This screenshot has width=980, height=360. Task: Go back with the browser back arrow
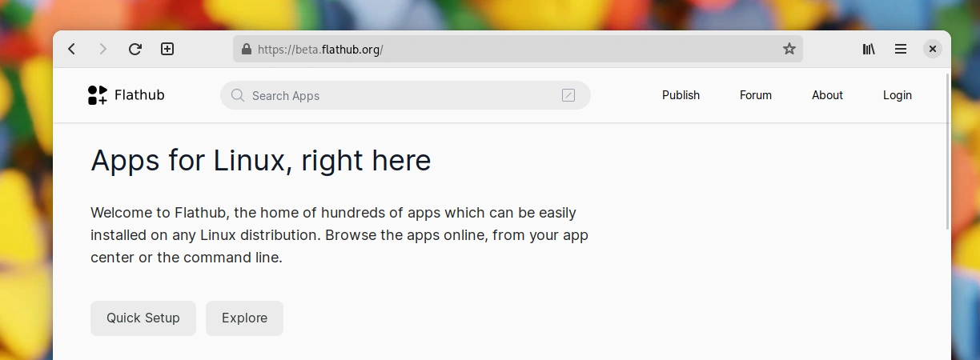tap(72, 49)
